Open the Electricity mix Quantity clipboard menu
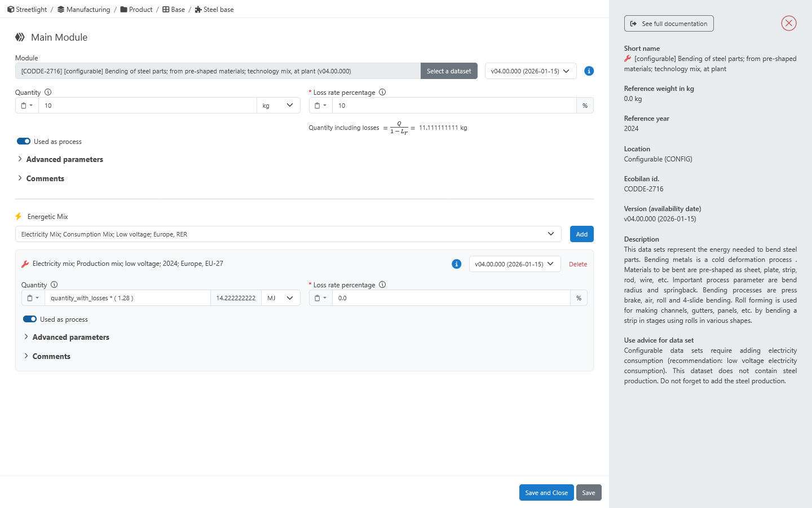 click(33, 298)
